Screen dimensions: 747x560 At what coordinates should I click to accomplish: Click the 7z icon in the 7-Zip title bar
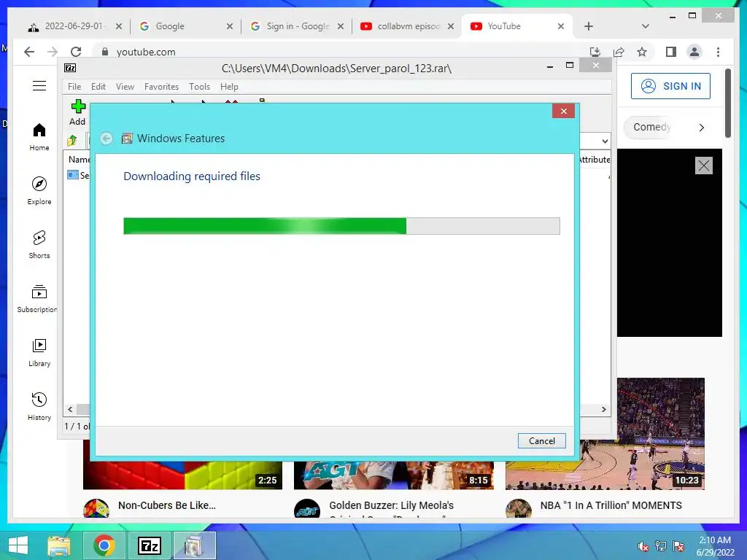coord(70,68)
